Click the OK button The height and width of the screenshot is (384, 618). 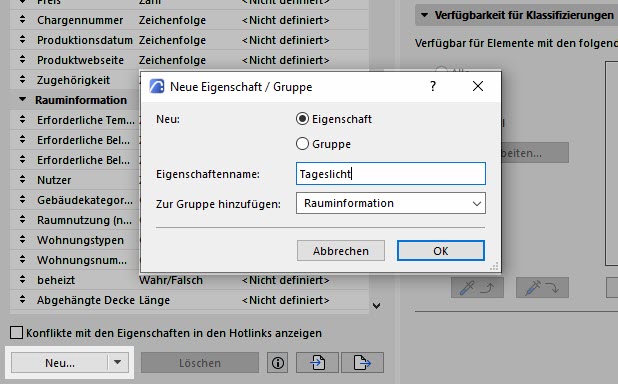tap(441, 251)
